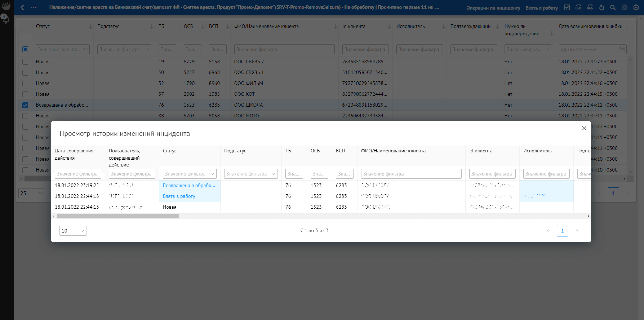Click page 1 button in dialog pagination
Screen dimensions: 644x320
click(562, 231)
